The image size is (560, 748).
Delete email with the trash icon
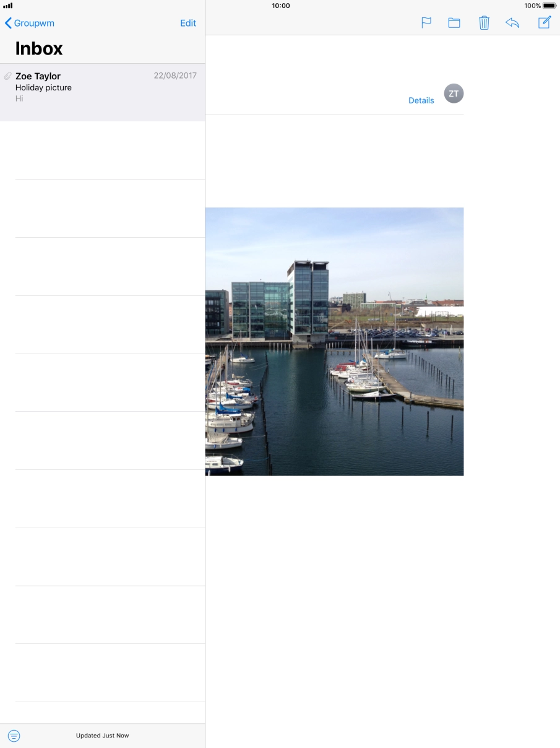pyautogui.click(x=484, y=23)
